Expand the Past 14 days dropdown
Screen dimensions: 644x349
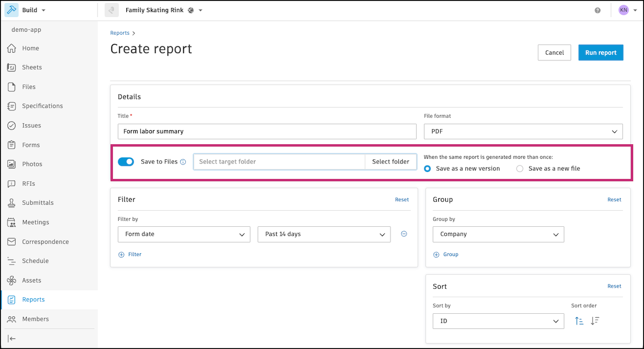click(324, 234)
